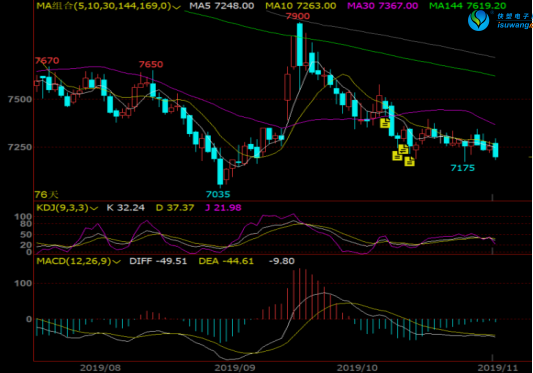
Task: Open the lowest yellow note icon on the chart
Action: (409, 161)
